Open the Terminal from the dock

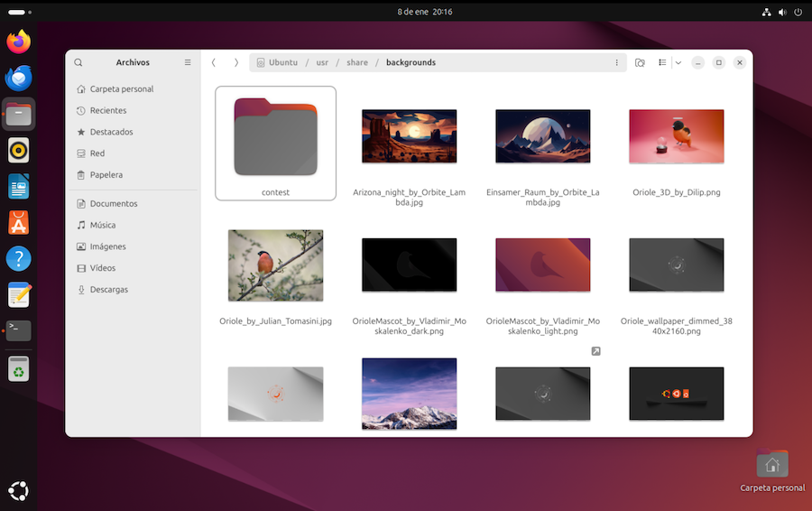point(18,330)
